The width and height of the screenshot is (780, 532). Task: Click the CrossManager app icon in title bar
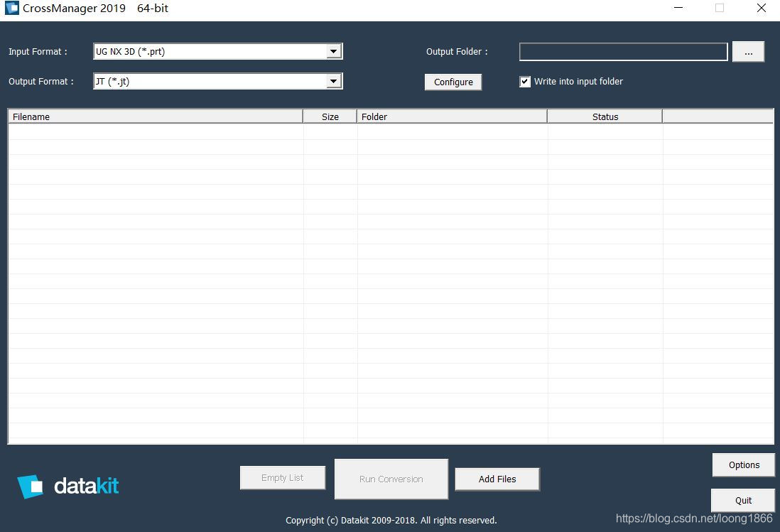pyautogui.click(x=11, y=8)
